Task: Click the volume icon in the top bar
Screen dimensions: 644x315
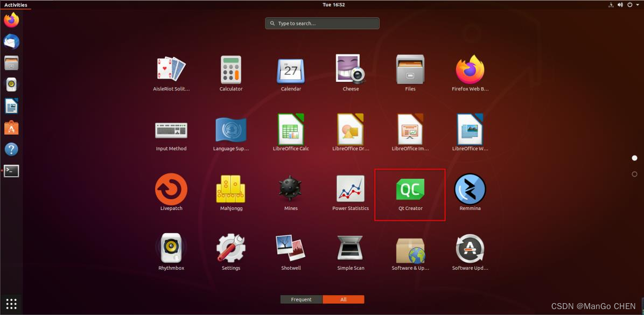Action: coord(620,5)
